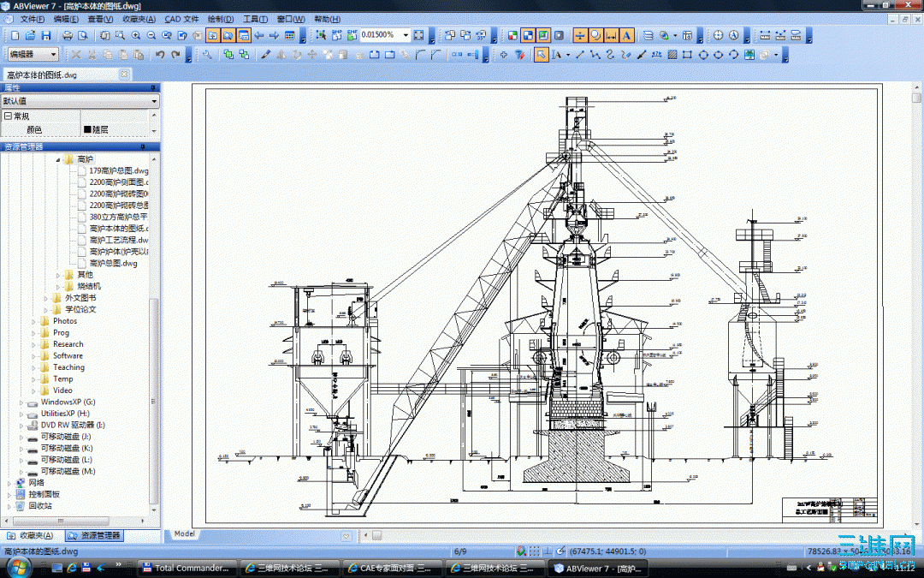The image size is (924, 578).
Task: Toggle the arc smoothing display button
Action: pyautogui.click(x=595, y=35)
